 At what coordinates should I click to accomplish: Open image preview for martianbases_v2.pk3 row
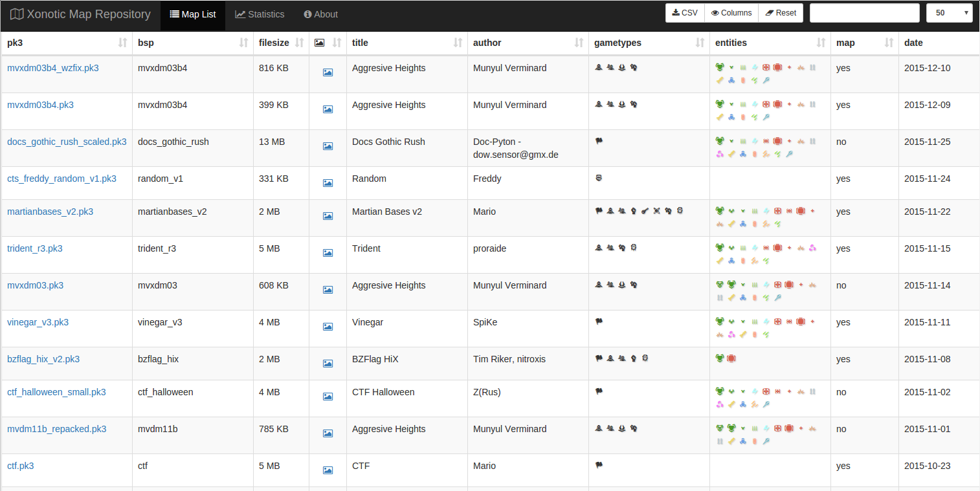click(328, 216)
